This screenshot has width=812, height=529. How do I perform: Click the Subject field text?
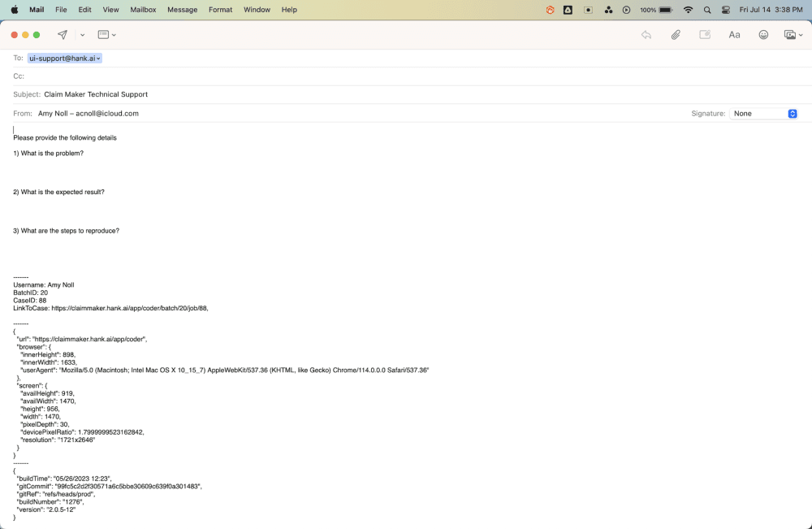pos(96,94)
